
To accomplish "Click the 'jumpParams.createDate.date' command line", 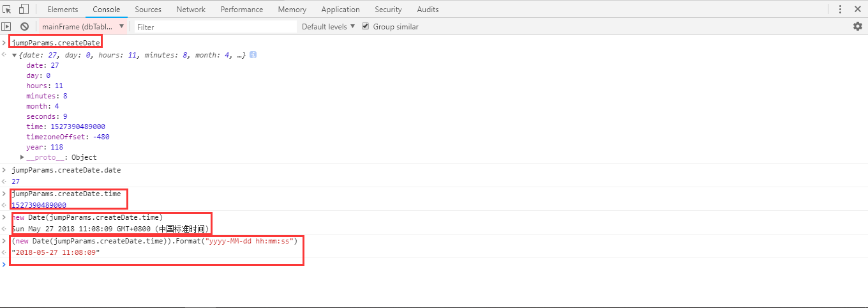I will (x=66, y=170).
